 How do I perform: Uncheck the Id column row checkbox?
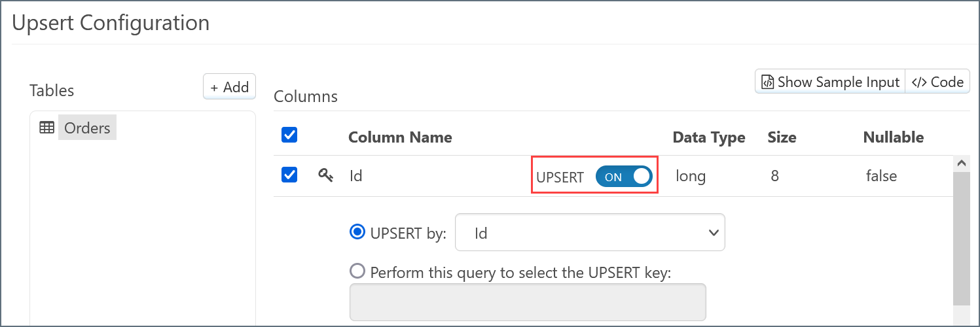[x=289, y=175]
